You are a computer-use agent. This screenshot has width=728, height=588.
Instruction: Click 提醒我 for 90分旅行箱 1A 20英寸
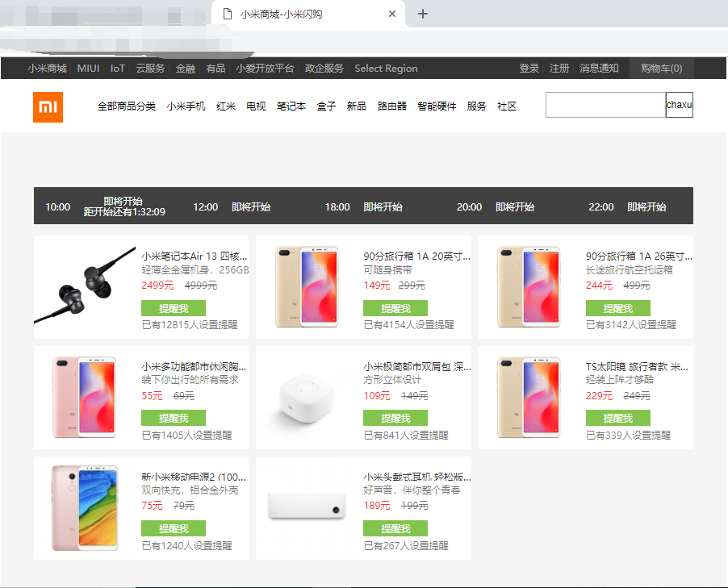click(395, 308)
